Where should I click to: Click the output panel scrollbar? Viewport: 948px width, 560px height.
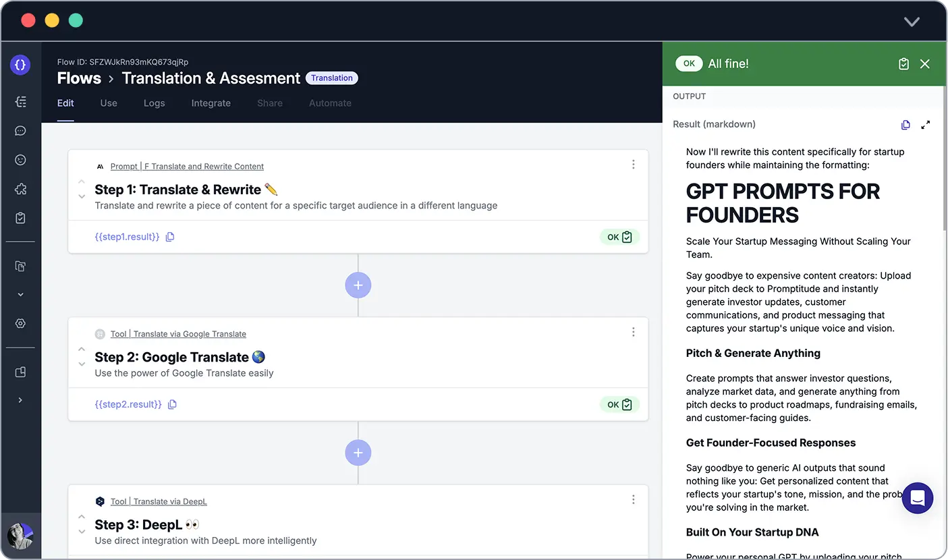(945, 160)
